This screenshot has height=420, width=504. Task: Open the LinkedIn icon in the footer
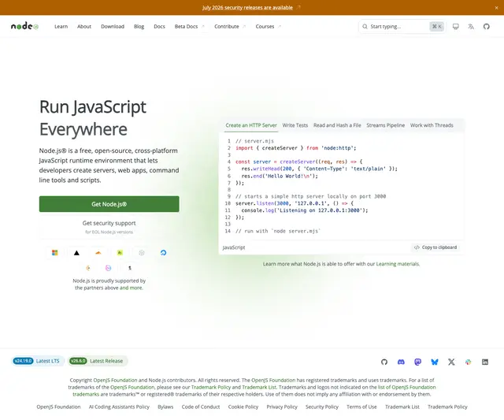(x=485, y=362)
